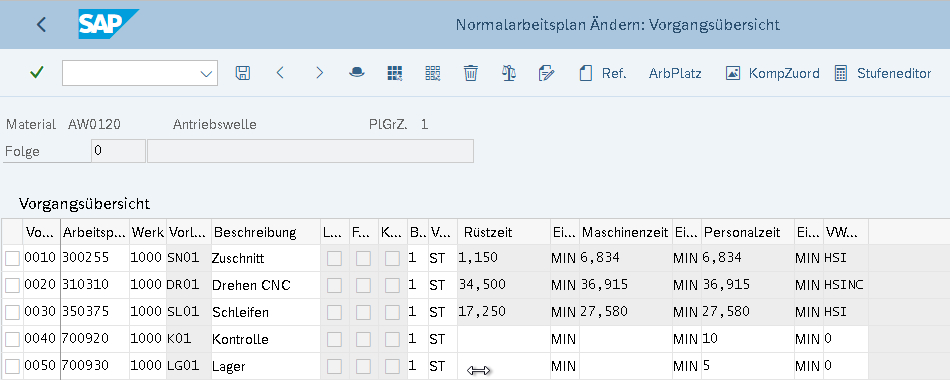The height and width of the screenshot is (380, 950).
Task: Click the SAP logo
Action: coord(108,24)
